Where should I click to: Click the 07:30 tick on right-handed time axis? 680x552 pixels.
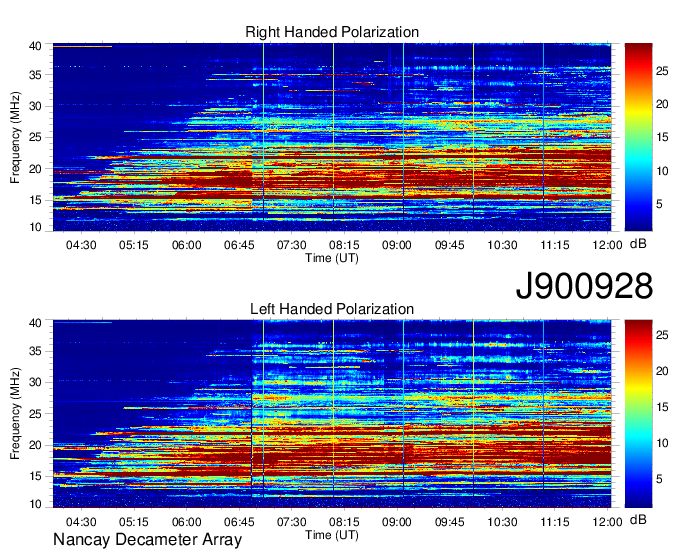[x=291, y=245]
